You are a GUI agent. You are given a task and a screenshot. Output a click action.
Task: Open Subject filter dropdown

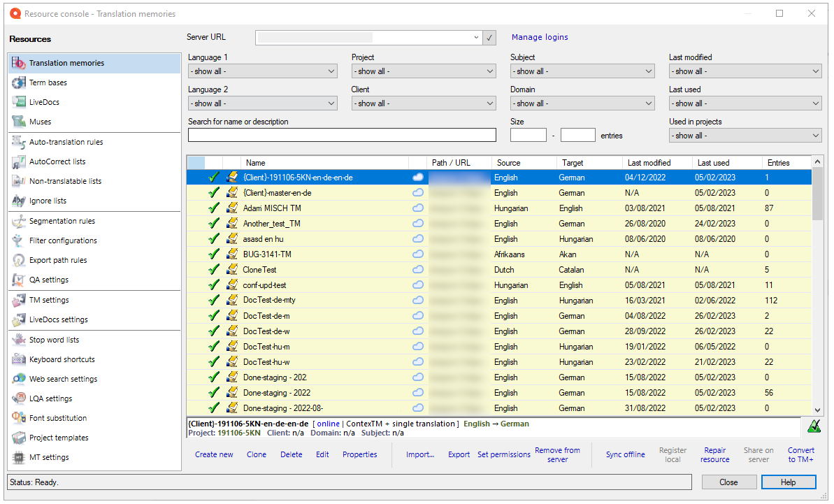tap(582, 71)
